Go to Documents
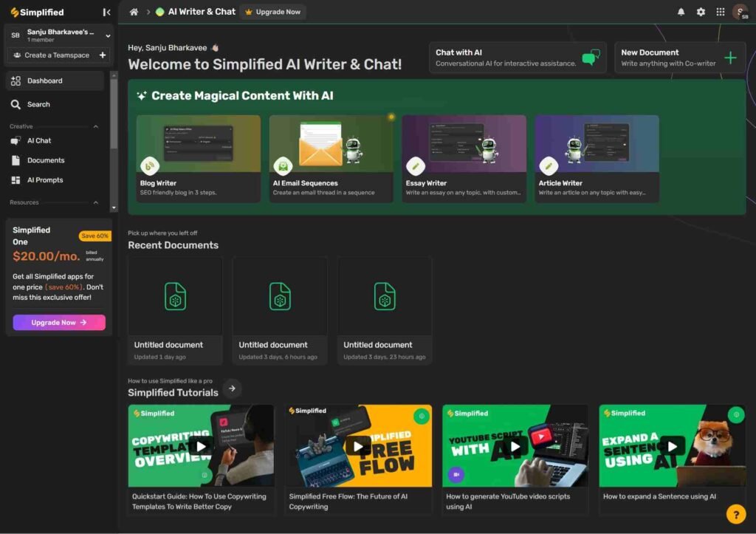756x534 pixels. [55, 160]
